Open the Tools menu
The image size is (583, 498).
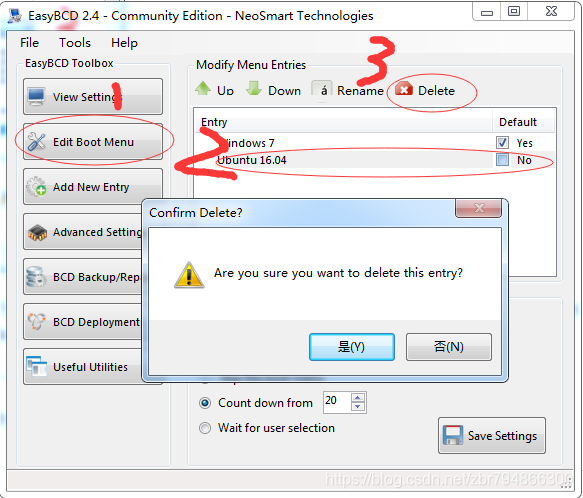[x=75, y=42]
